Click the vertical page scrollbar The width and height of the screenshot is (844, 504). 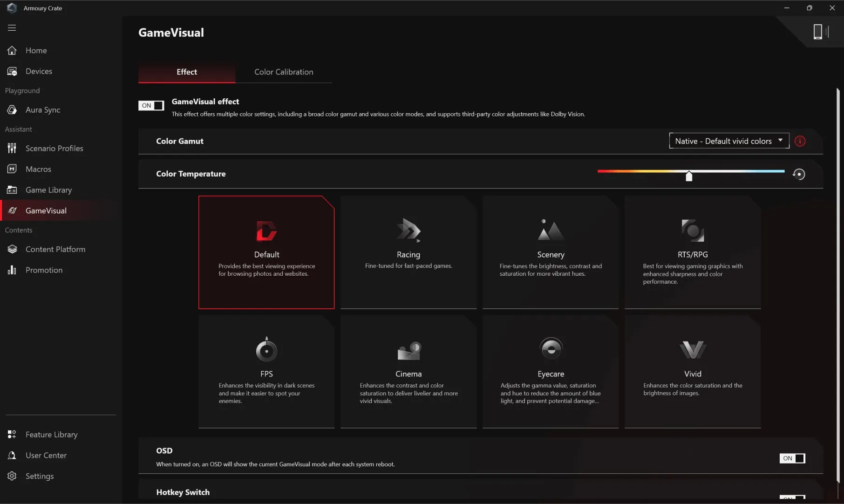837,285
